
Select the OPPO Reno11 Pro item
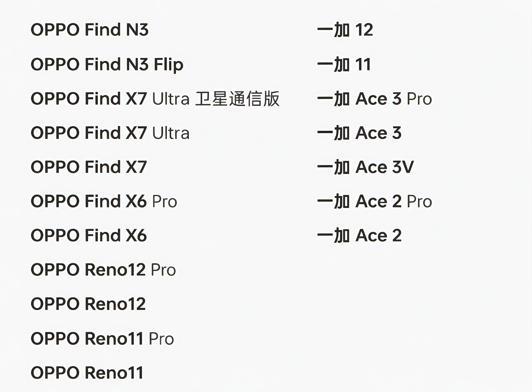tap(102, 339)
